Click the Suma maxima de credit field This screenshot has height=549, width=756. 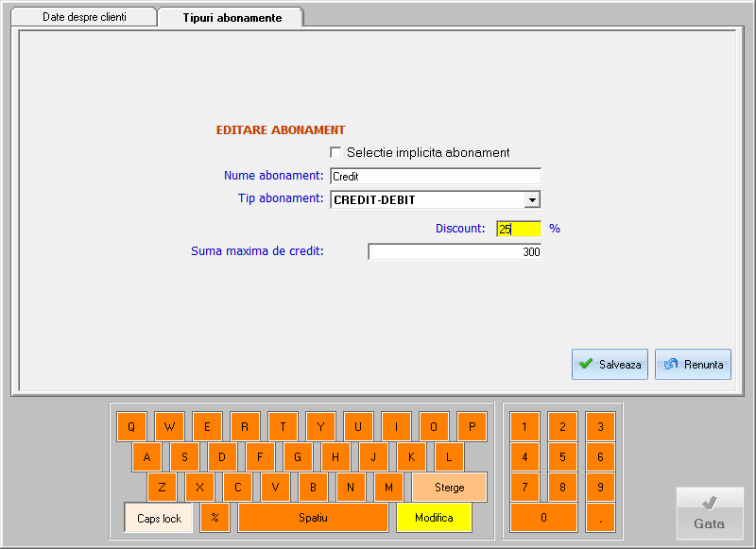(x=455, y=251)
